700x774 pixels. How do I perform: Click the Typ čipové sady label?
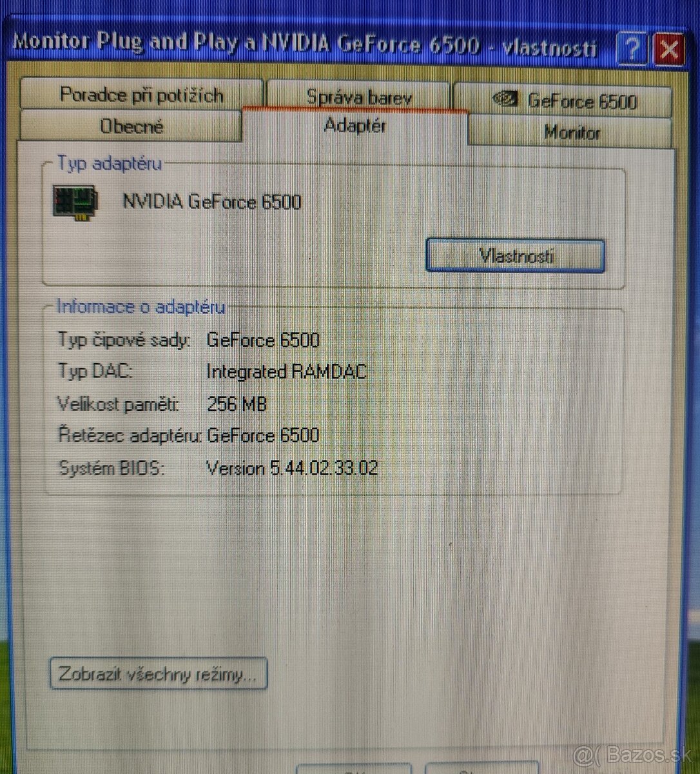coord(124,340)
